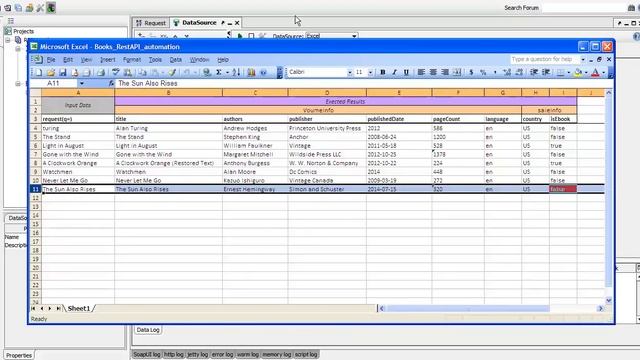Center align text in Excel toolbar

(433, 72)
